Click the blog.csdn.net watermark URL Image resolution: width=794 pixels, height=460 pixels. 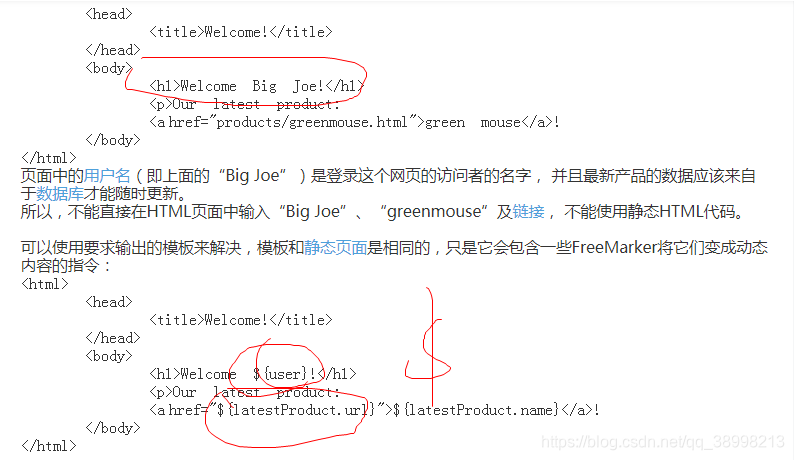pos(663,442)
